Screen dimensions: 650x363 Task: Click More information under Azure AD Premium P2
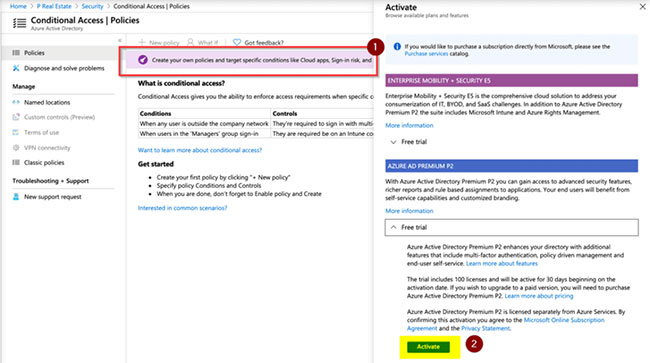click(409, 211)
